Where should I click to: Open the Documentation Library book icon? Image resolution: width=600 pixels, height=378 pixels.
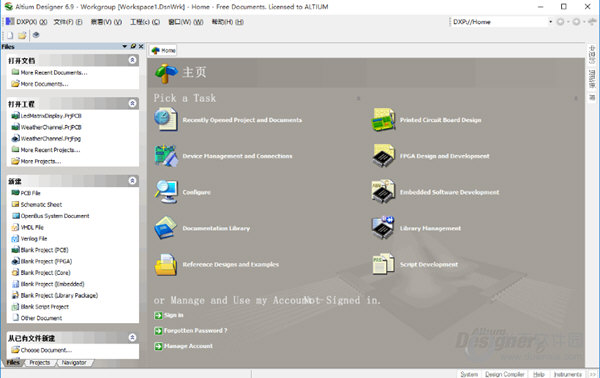[166, 228]
